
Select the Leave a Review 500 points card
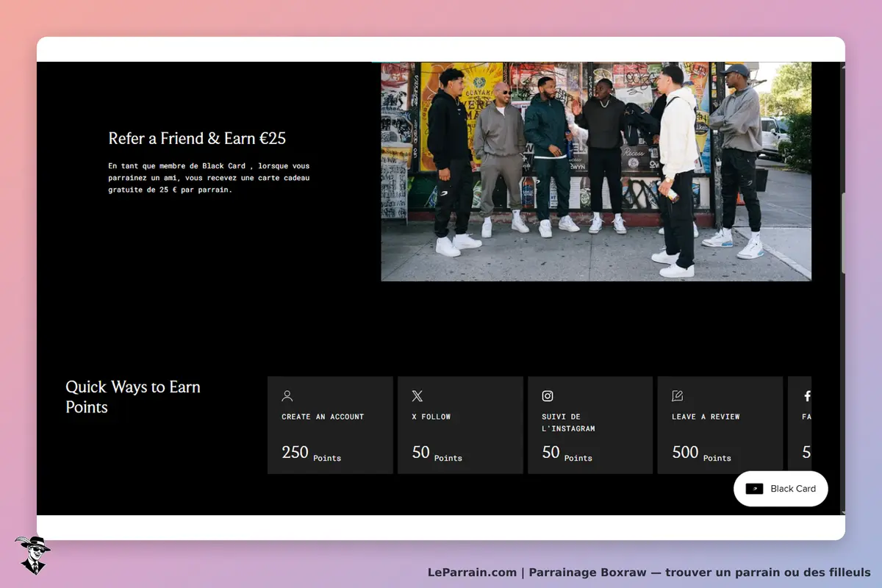click(x=720, y=426)
